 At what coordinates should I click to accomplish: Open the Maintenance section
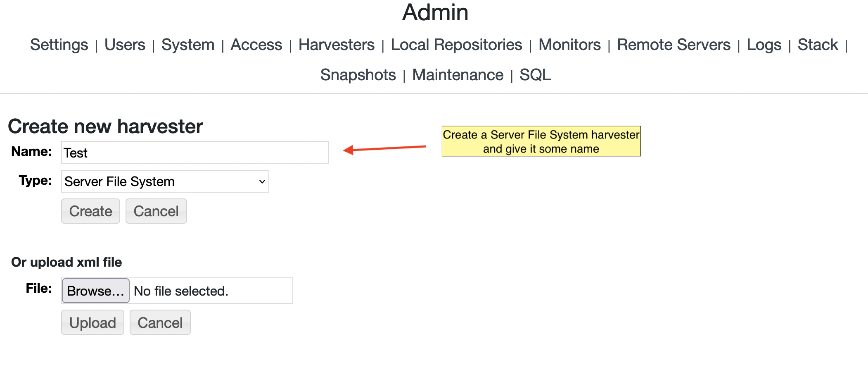click(458, 75)
